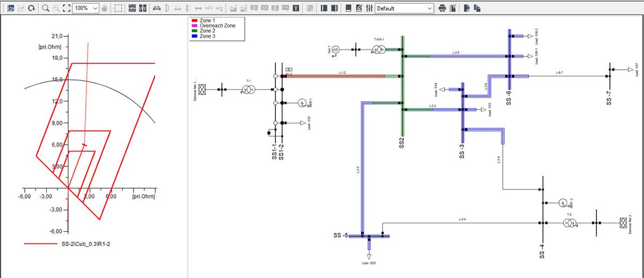Click the SS1-1 busbar label
644x278 pixels.
pos(274,153)
